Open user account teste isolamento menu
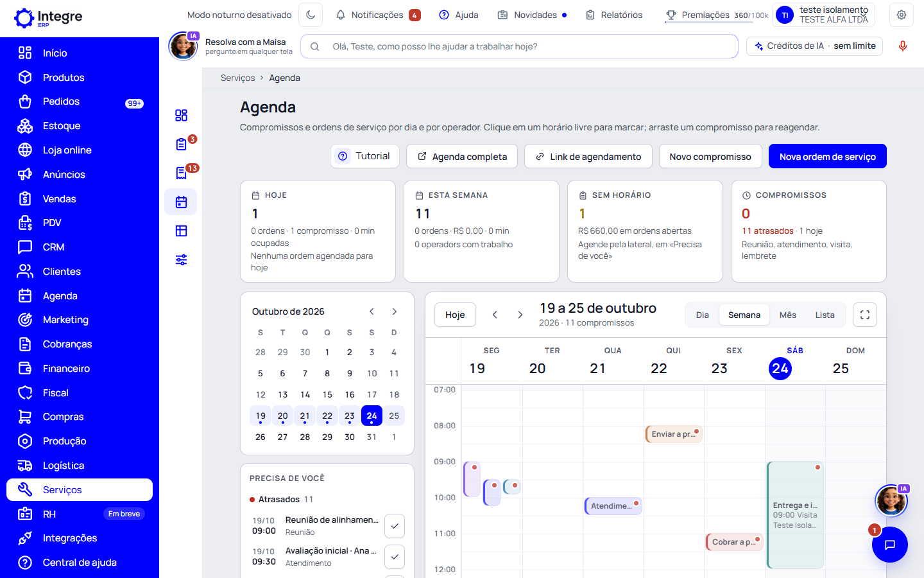 pos(825,15)
